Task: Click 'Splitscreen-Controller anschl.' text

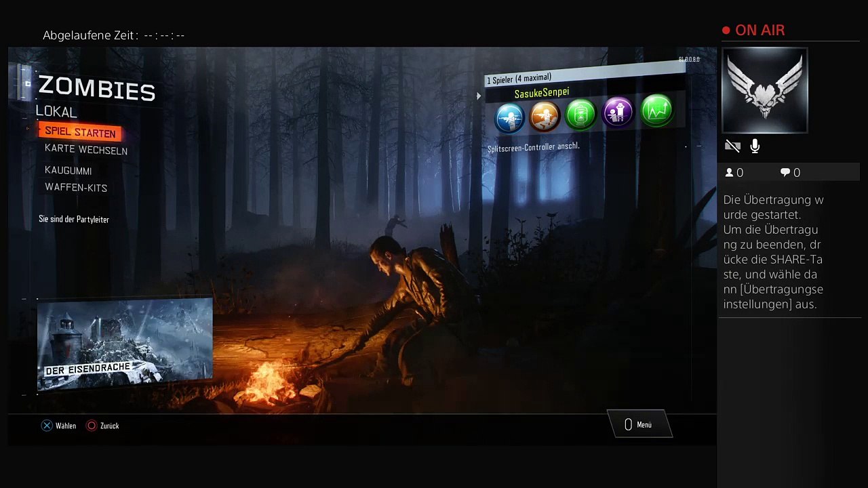Action: pyautogui.click(x=534, y=147)
